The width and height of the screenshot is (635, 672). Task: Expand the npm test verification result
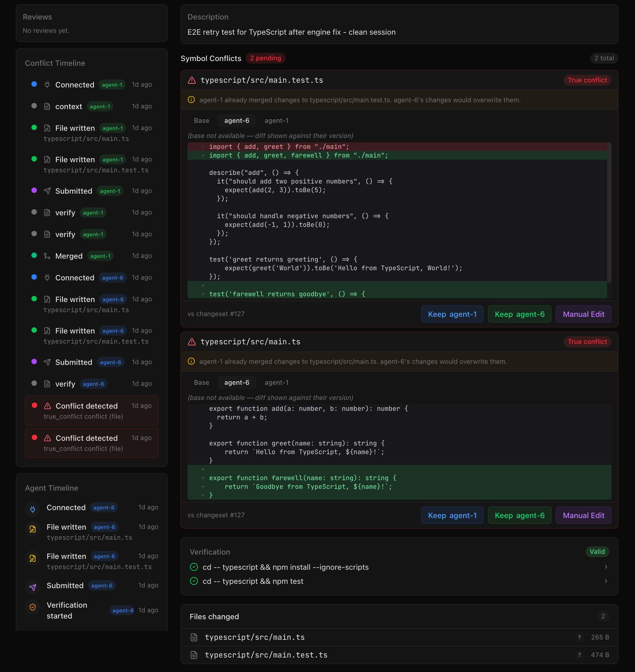(x=606, y=581)
